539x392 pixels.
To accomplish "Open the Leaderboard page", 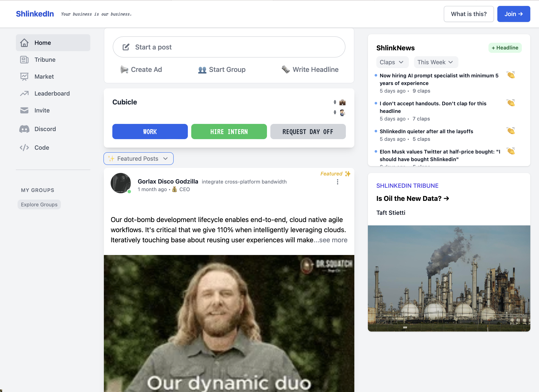I will click(53, 93).
